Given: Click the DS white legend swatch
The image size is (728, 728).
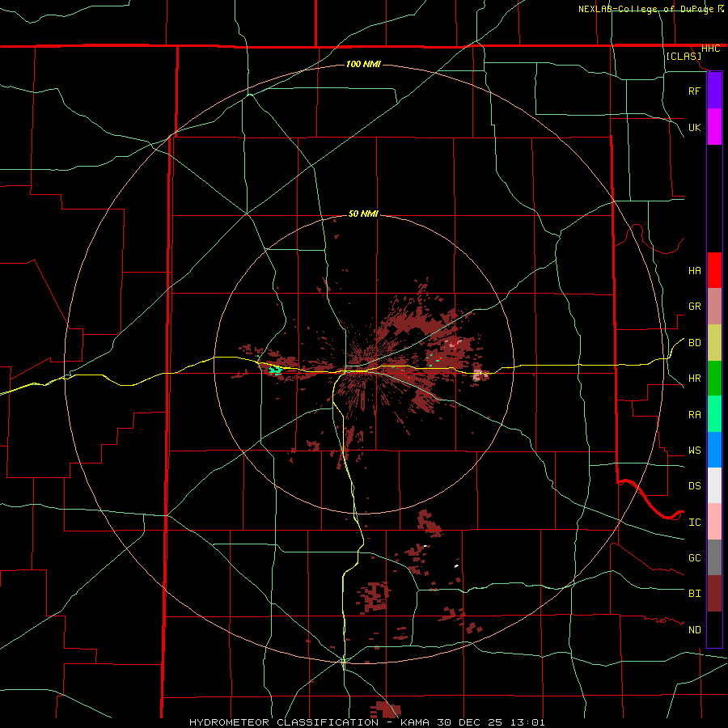Looking at the screenshot, I should (714, 485).
